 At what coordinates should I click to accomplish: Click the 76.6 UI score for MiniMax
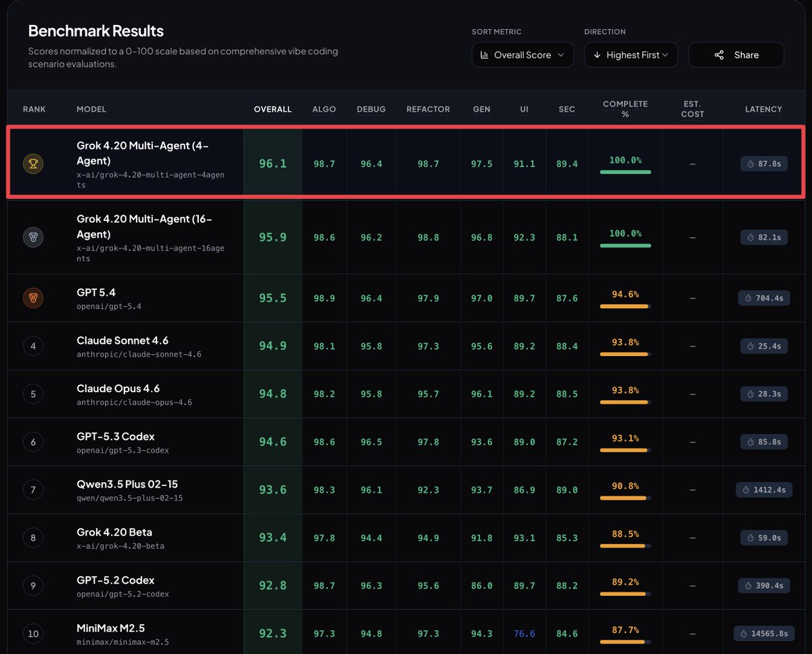pyautogui.click(x=524, y=634)
